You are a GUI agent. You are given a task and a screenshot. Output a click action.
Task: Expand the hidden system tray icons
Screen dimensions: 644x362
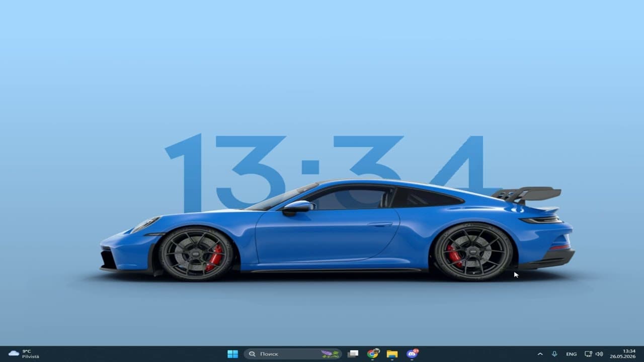click(540, 354)
